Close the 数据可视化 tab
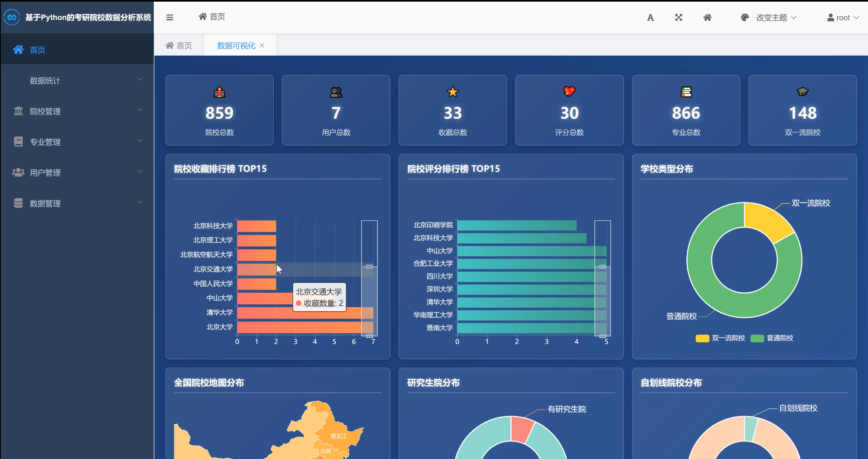This screenshot has height=459, width=868. pos(262,45)
